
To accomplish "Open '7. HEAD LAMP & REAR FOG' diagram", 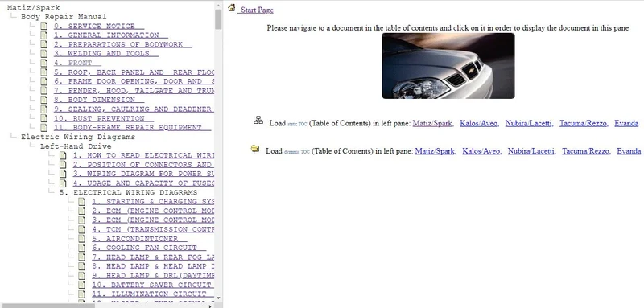I will 153,257.
